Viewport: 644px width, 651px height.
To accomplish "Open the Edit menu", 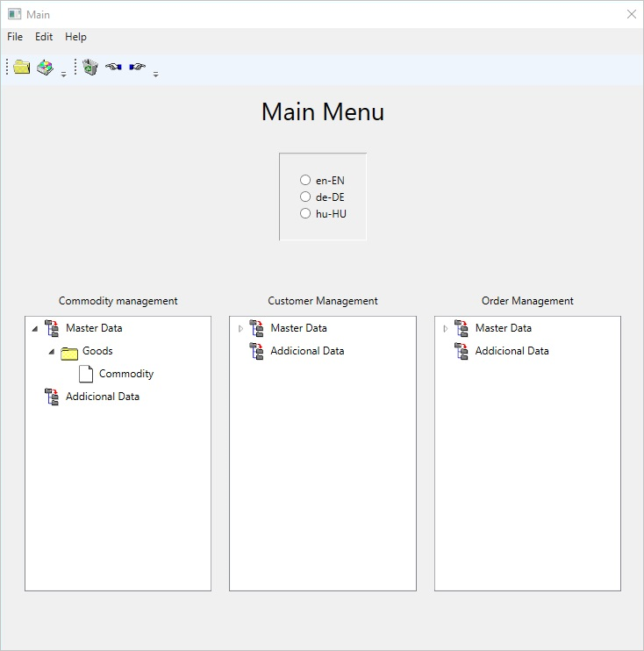I will (x=44, y=37).
